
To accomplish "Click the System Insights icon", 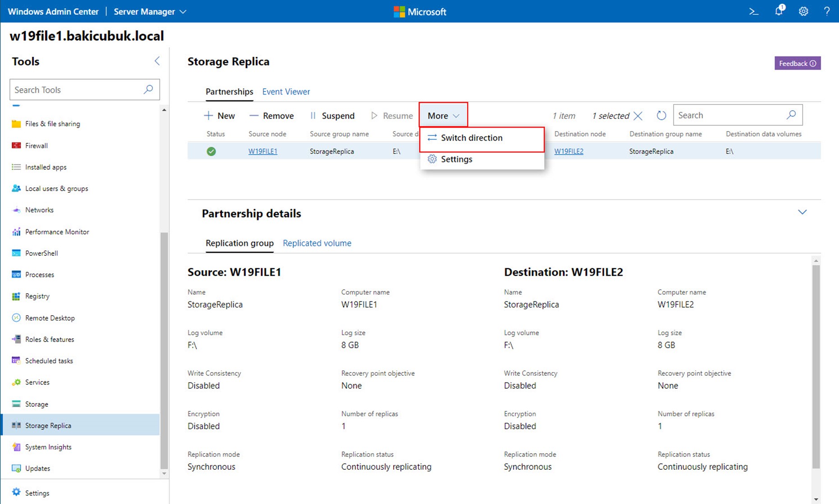I will pos(16,447).
